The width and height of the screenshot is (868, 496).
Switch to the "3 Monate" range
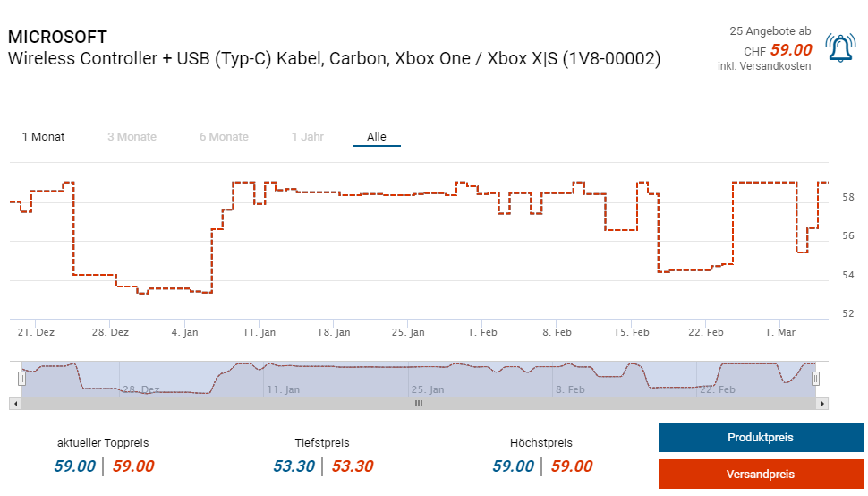tap(132, 137)
